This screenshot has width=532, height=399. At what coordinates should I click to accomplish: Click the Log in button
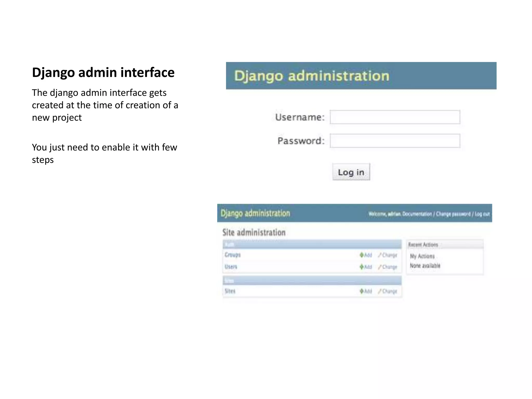click(351, 172)
